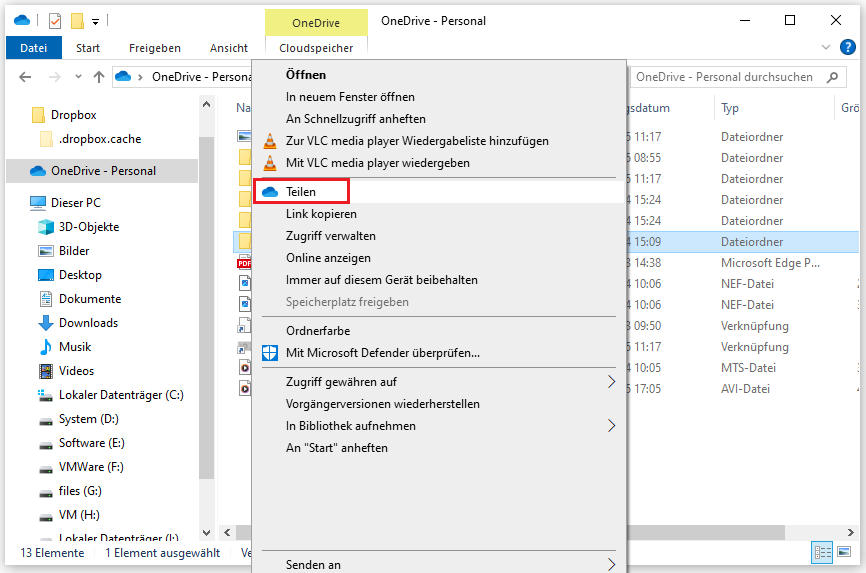866x573 pixels.
Task: Open System (D:) drive
Action: pyautogui.click(x=88, y=419)
